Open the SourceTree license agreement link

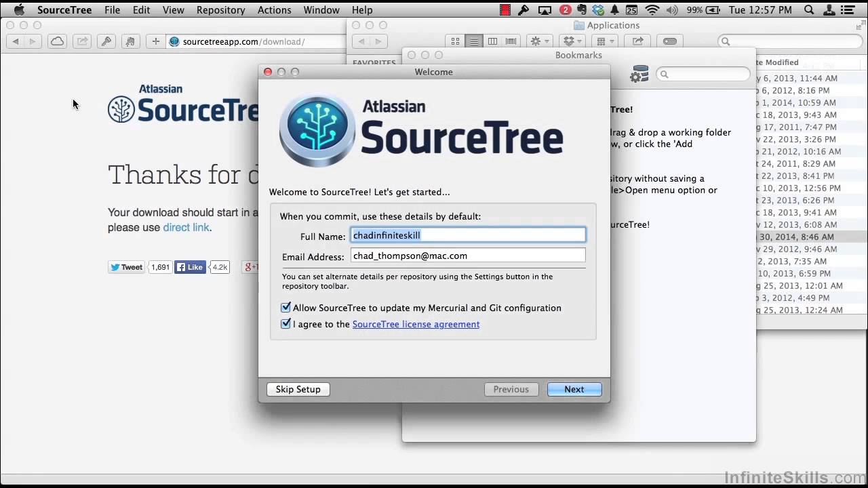pos(416,324)
